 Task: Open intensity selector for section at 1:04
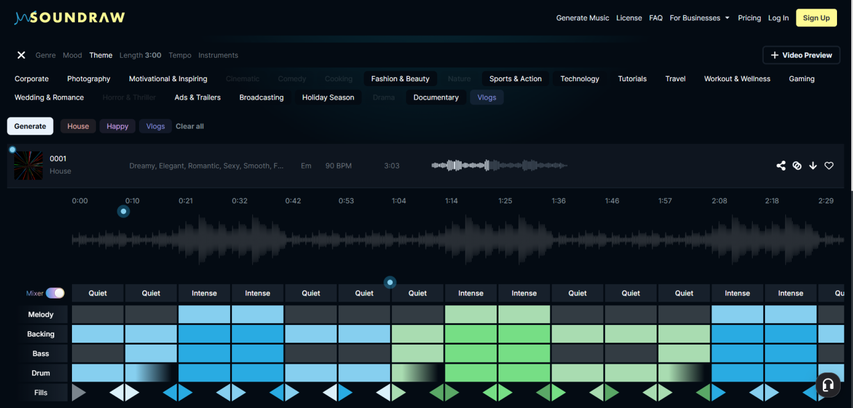coord(418,293)
